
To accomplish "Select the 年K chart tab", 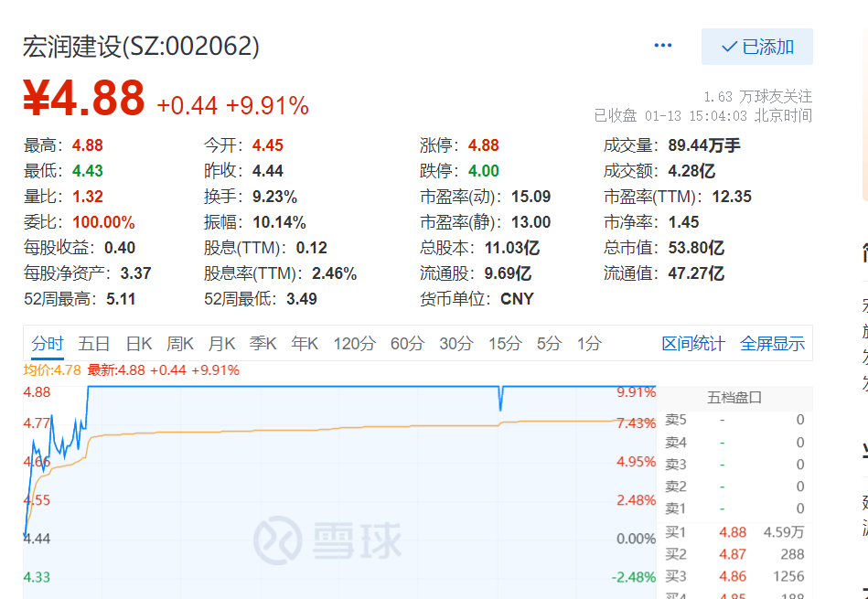I will point(305,344).
